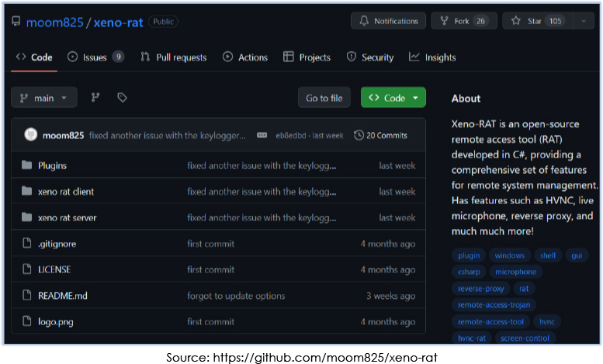The image size is (603, 364).
Task: Open the moom825 owner profile link
Action: [54, 23]
